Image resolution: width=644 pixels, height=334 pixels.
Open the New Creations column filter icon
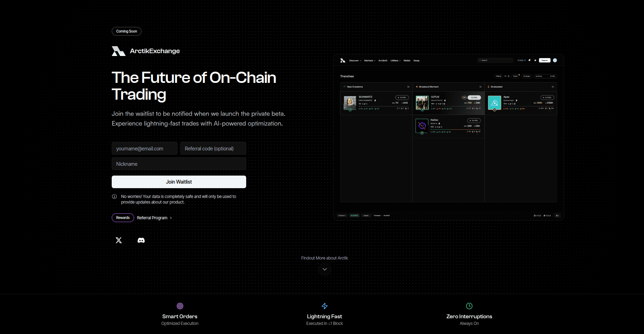408,87
